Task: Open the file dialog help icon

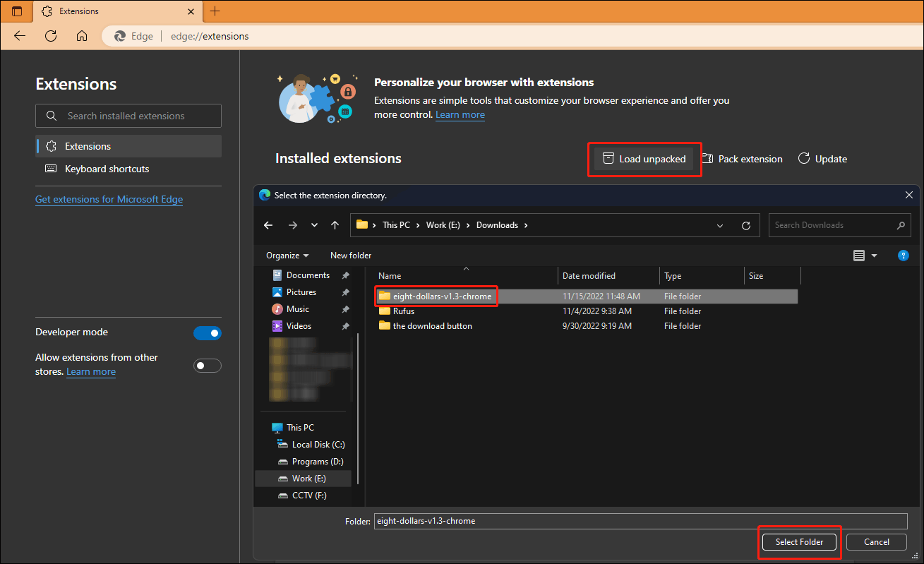Action: [x=902, y=256]
